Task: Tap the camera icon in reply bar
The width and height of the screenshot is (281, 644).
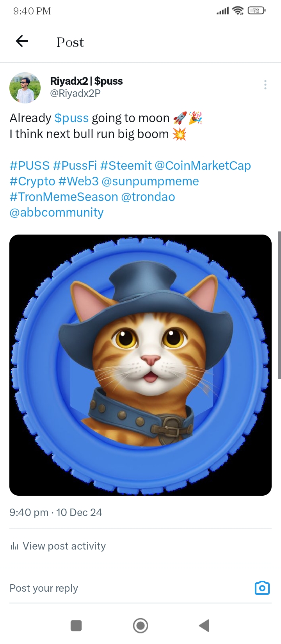Action: (262, 588)
